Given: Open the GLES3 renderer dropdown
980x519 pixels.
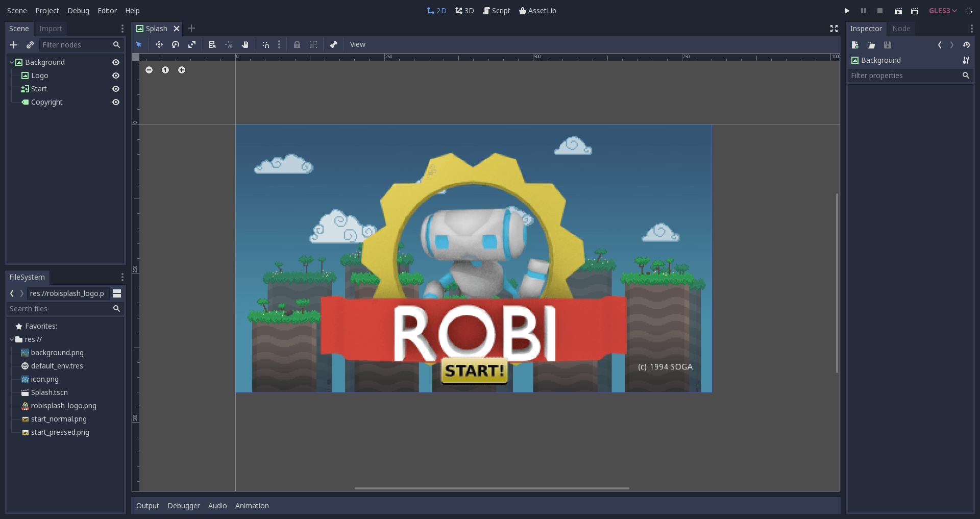Looking at the screenshot, I should pos(943,11).
